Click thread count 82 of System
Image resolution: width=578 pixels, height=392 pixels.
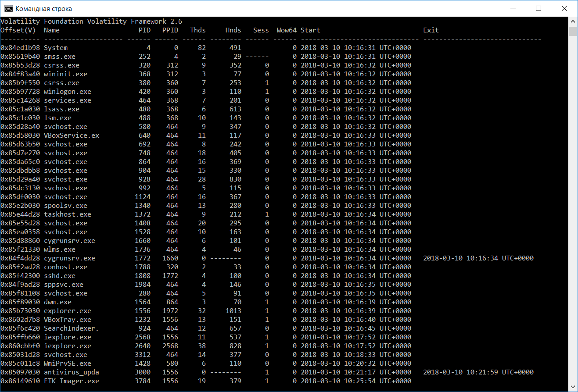pyautogui.click(x=202, y=48)
